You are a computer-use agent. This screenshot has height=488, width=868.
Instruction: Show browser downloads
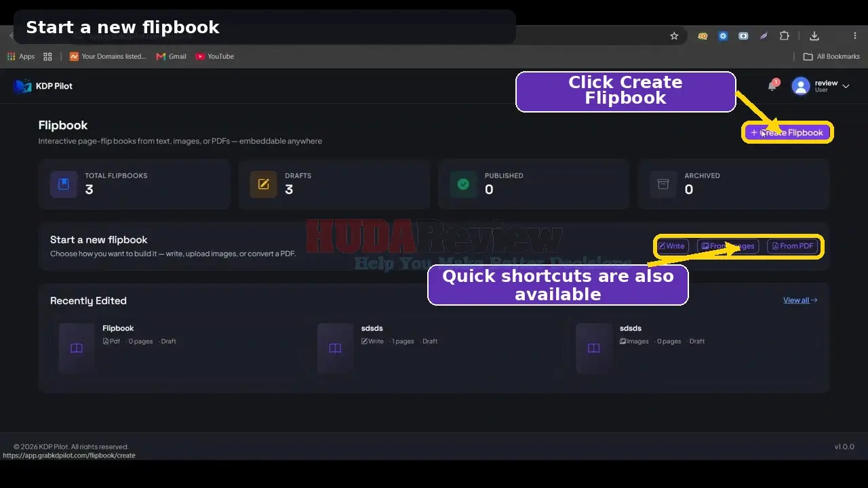(x=814, y=36)
